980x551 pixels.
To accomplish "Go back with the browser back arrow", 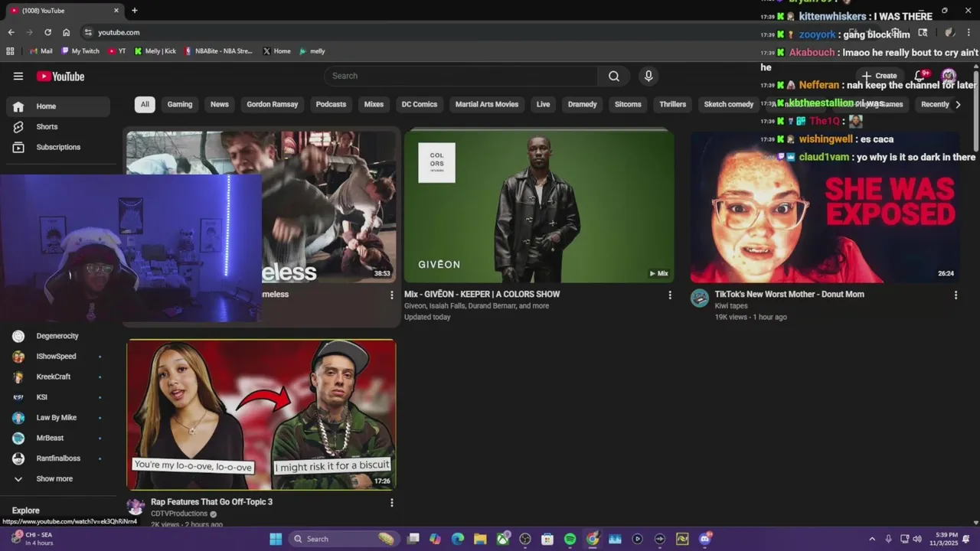I will click(11, 32).
